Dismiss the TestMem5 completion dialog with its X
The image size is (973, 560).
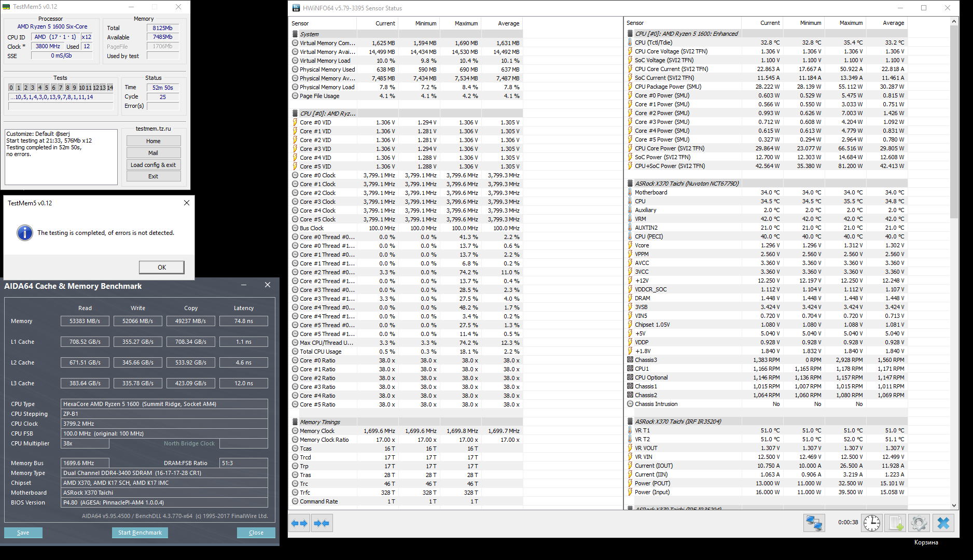click(187, 203)
